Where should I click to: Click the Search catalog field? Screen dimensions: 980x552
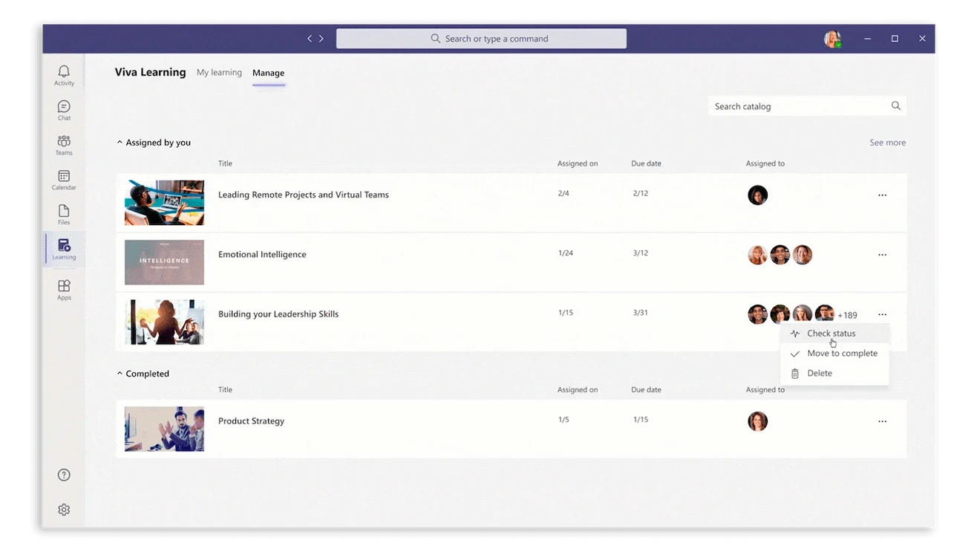tap(807, 106)
